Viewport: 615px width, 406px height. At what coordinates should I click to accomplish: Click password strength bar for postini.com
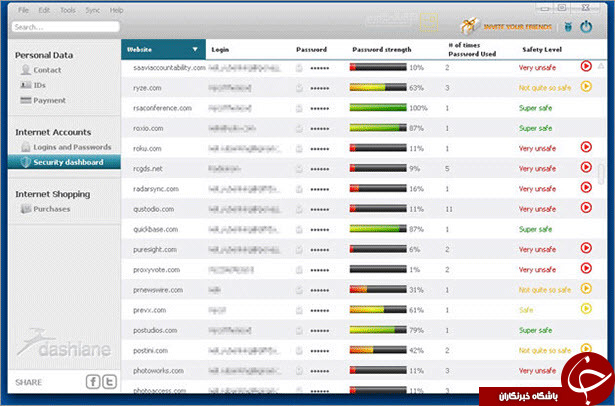378,350
